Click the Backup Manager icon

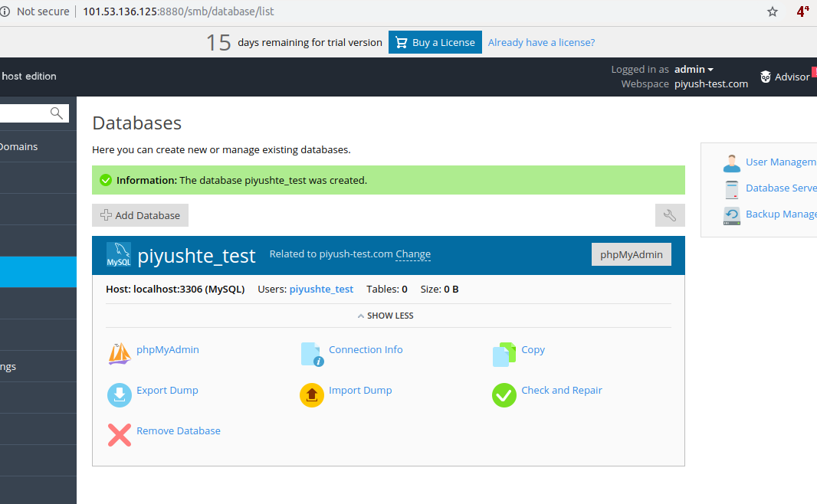pos(732,215)
